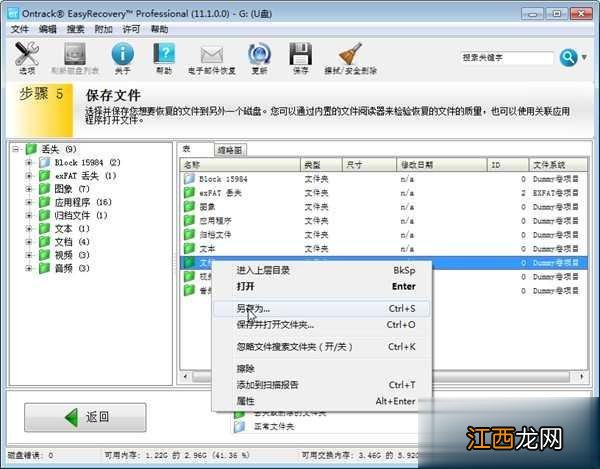
Task: Click the refresh disk list toolbar icon
Action: pos(75,54)
